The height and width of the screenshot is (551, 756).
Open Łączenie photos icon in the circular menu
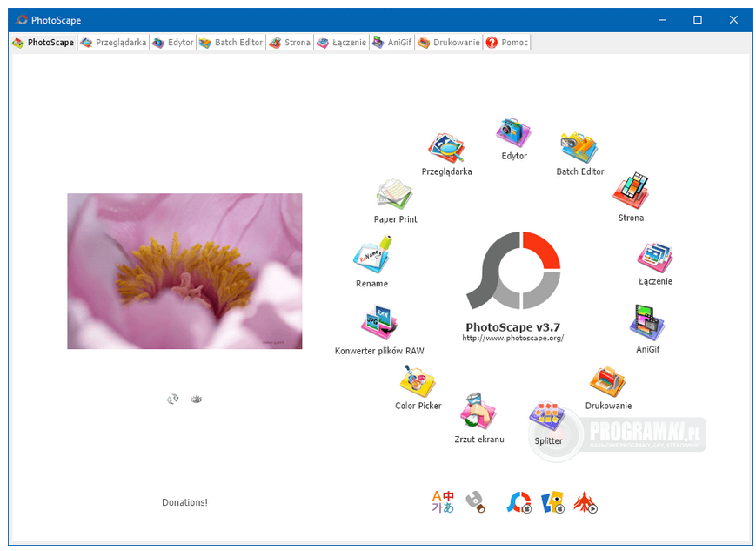[x=655, y=258]
